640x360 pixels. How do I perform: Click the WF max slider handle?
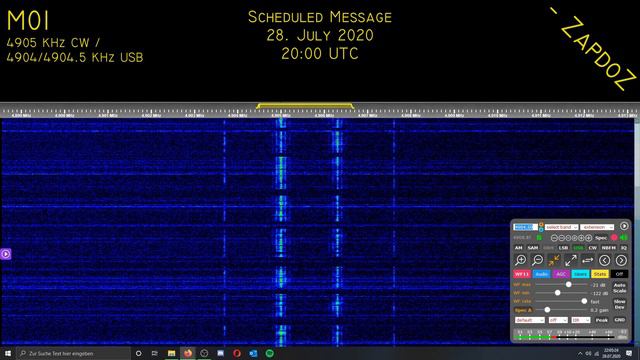click(568, 284)
